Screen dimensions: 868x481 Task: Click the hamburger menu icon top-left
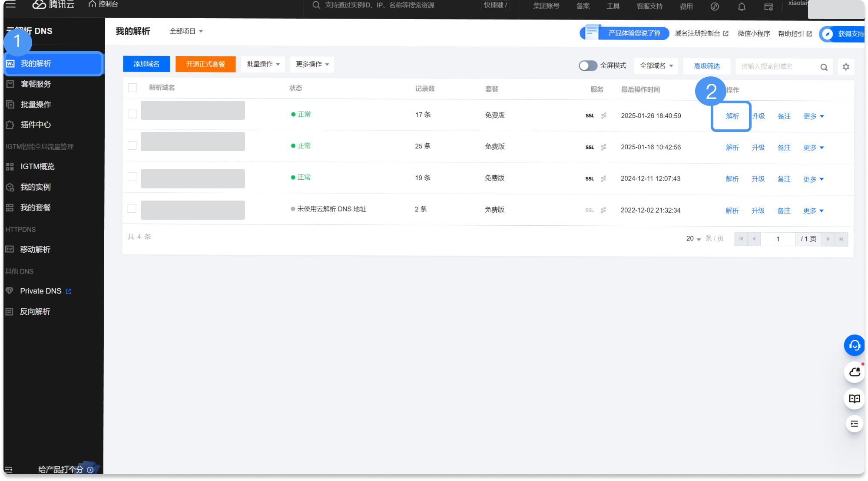(10, 4)
